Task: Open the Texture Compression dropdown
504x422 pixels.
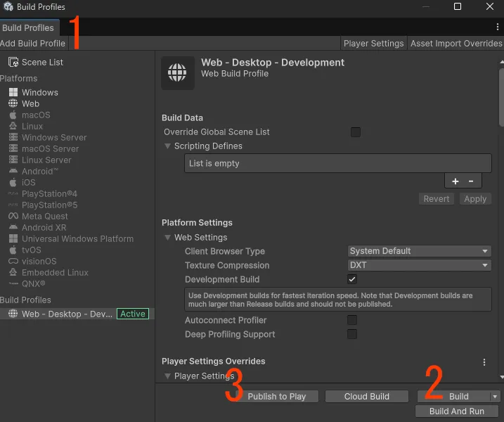Action: [420, 265]
